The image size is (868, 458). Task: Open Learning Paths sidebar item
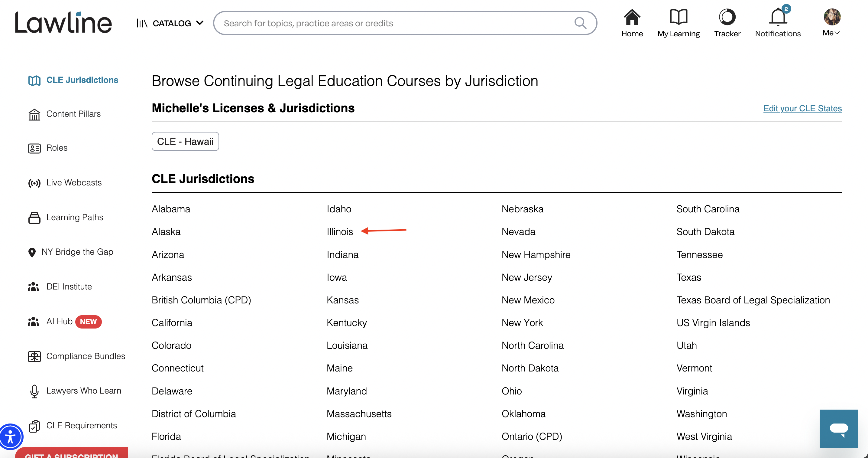tap(75, 217)
